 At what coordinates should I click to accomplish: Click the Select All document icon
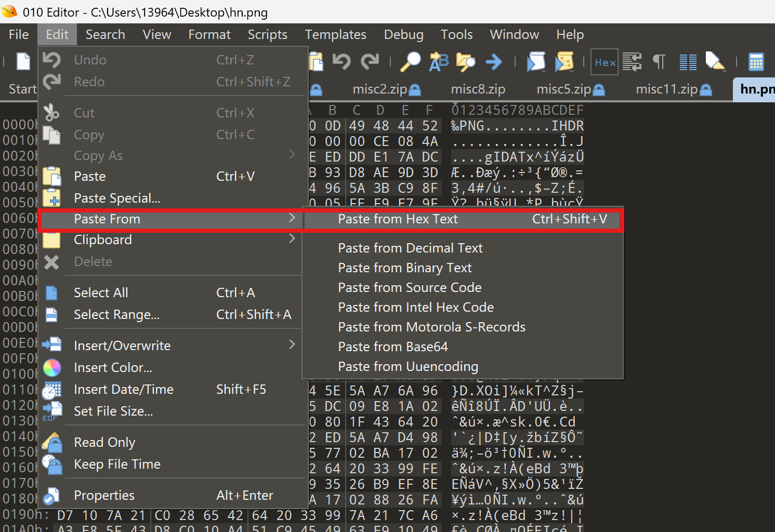point(51,292)
